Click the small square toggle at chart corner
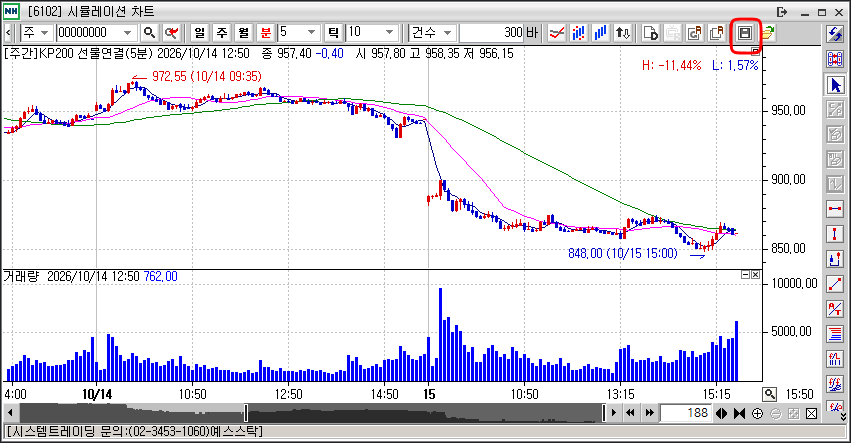The image size is (851, 443). coord(755,51)
